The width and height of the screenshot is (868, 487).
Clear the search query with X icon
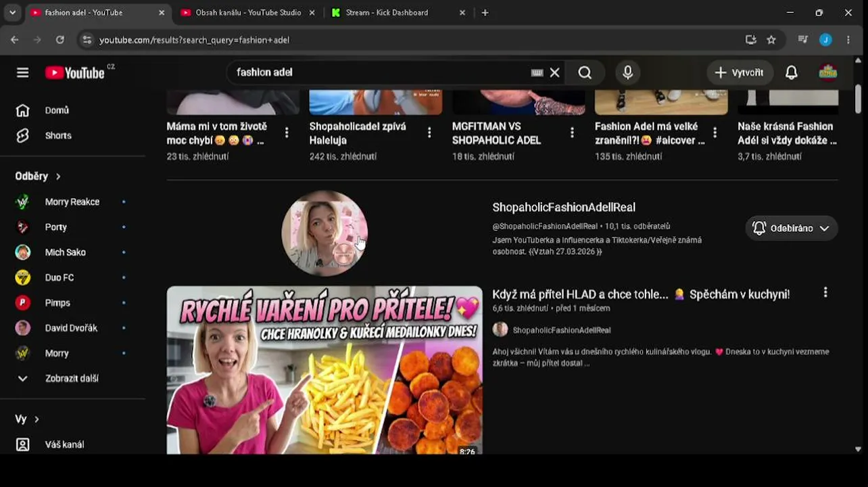pos(554,72)
